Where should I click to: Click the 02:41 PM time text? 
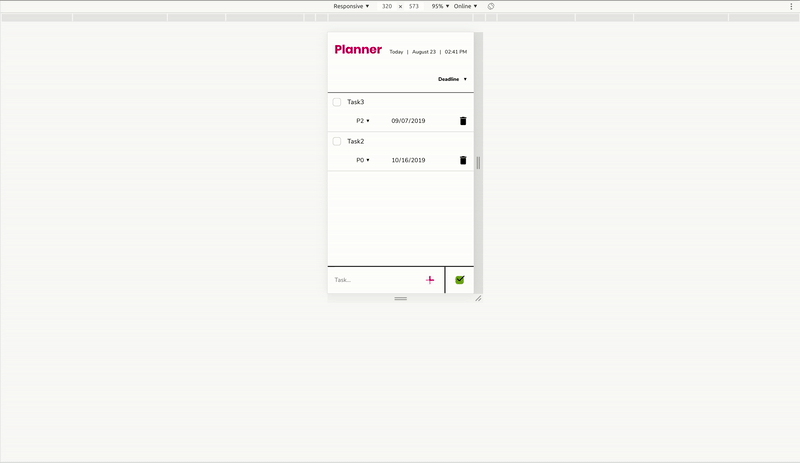(456, 52)
